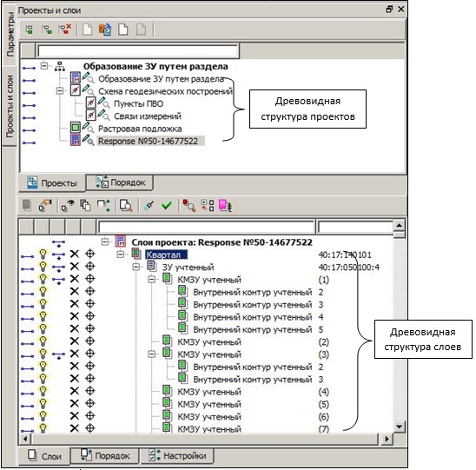Screen dimensions: 476x470
Task: Click the magnifier page preview icon
Action: [126, 206]
